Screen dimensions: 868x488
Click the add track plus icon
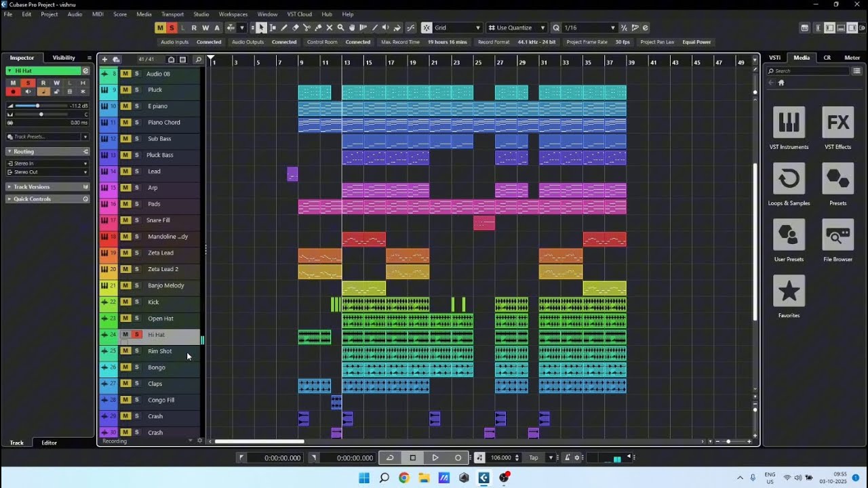[104, 60]
